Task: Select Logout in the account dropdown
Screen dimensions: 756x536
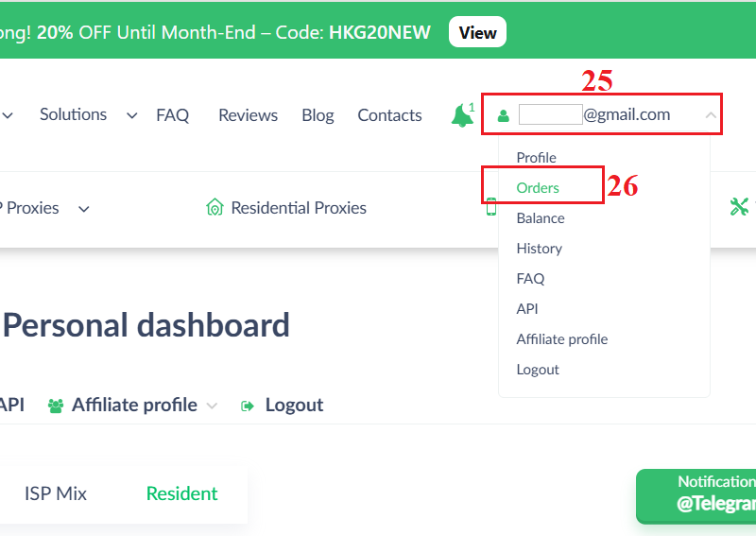Action: (538, 369)
